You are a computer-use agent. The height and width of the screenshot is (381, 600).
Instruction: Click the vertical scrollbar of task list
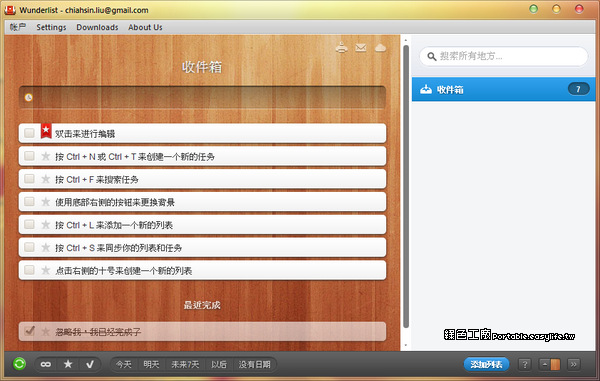(406, 187)
